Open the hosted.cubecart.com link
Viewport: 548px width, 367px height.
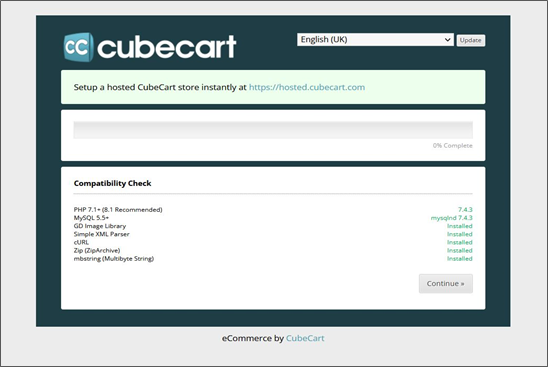307,87
